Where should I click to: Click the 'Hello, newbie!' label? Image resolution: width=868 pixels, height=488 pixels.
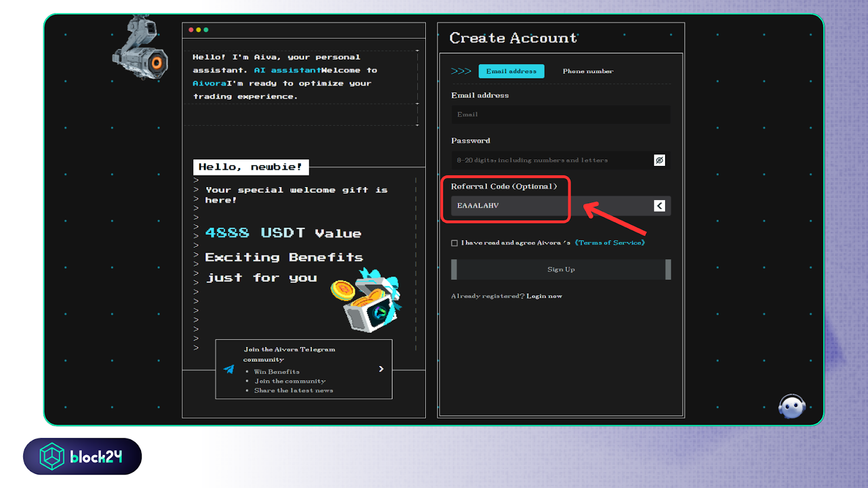click(251, 167)
